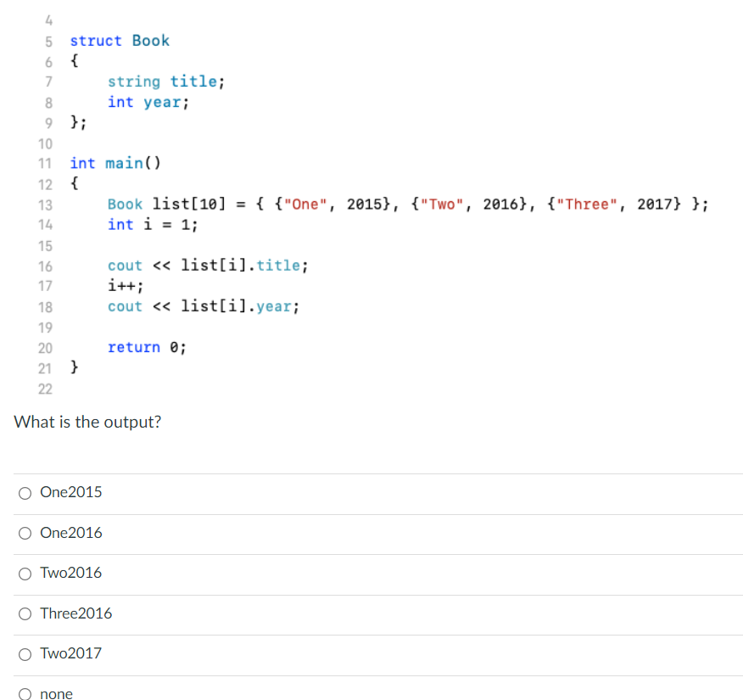Select the Two2016 radio button
Viewport: 743px width, 700px height.
(25, 574)
